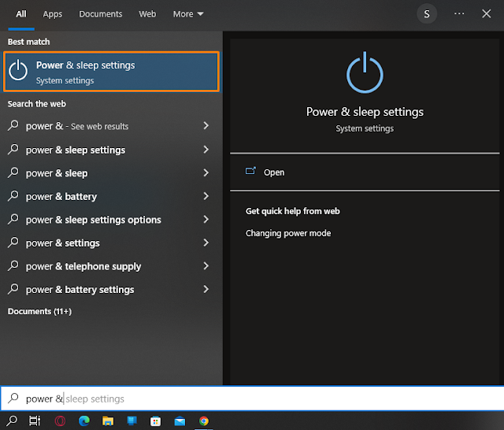Open Power & sleep settings best match
Screen dimensions: 504x430
coord(111,72)
